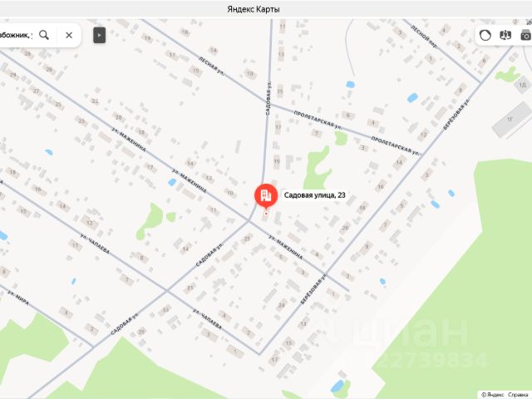Click the search query text field
532x399 pixels.
pyautogui.click(x=17, y=35)
